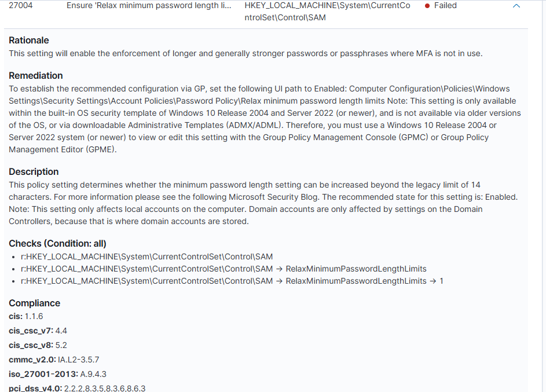Click the pci_dss_v4.0 compliance entry
The width and height of the screenshot is (546, 392).
[x=77, y=388]
